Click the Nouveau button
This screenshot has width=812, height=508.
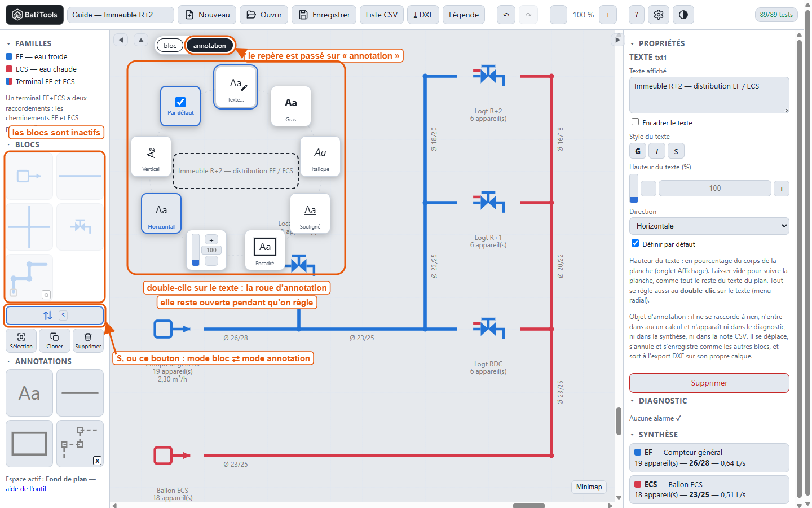tap(208, 15)
